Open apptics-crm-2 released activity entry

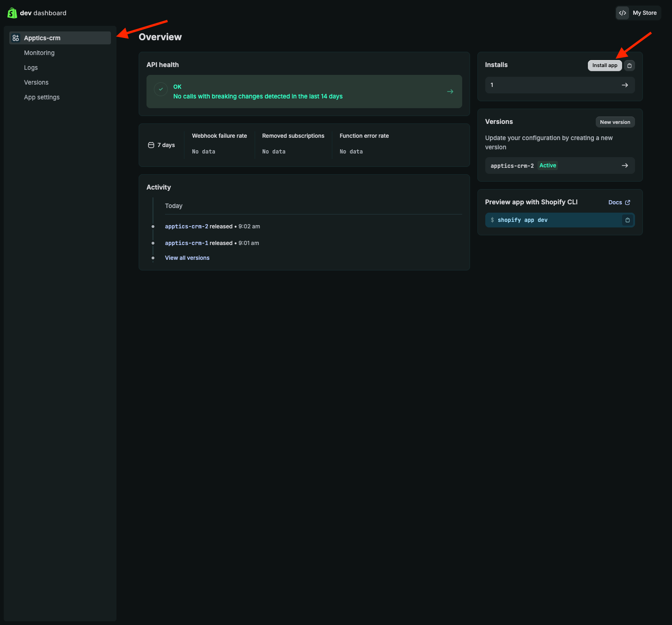click(187, 227)
